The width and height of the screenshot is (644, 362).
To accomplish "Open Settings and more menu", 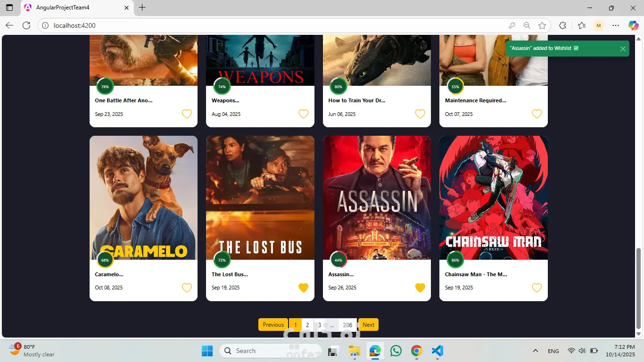I will pyautogui.click(x=616, y=25).
